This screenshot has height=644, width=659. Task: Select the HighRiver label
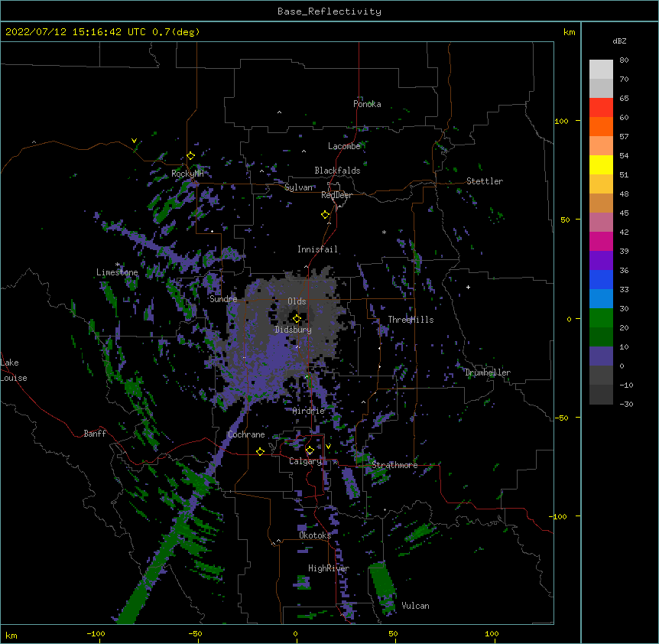pos(329,568)
